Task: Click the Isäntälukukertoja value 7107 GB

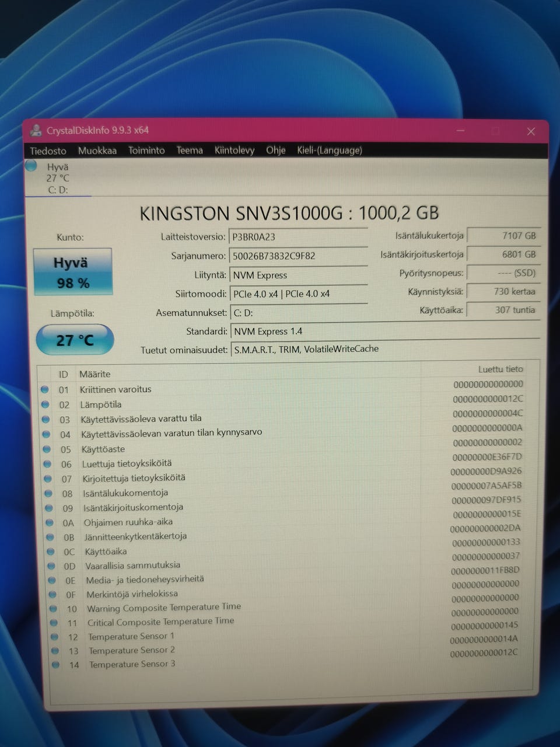Action: (503, 236)
